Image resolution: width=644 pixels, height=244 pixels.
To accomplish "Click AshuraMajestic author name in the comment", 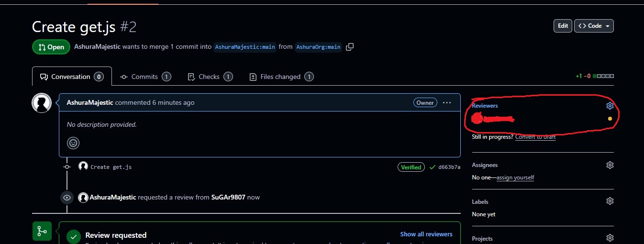I will pyautogui.click(x=90, y=102).
